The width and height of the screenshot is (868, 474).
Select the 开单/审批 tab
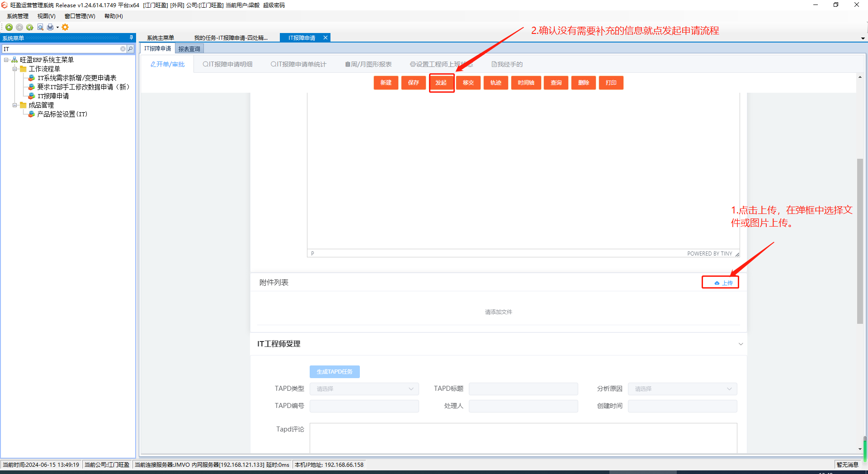click(x=167, y=64)
